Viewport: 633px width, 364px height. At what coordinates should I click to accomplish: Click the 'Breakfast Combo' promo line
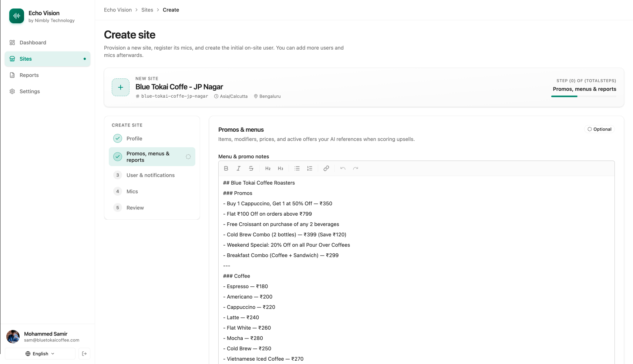pos(281,255)
